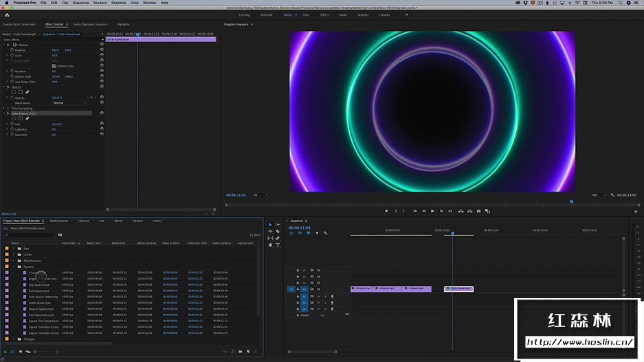Mute audio track A1
644x362 pixels.
pyautogui.click(x=318, y=297)
